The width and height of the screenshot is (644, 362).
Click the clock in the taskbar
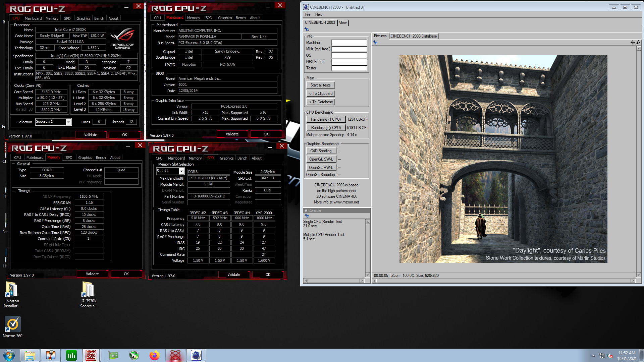click(627, 355)
